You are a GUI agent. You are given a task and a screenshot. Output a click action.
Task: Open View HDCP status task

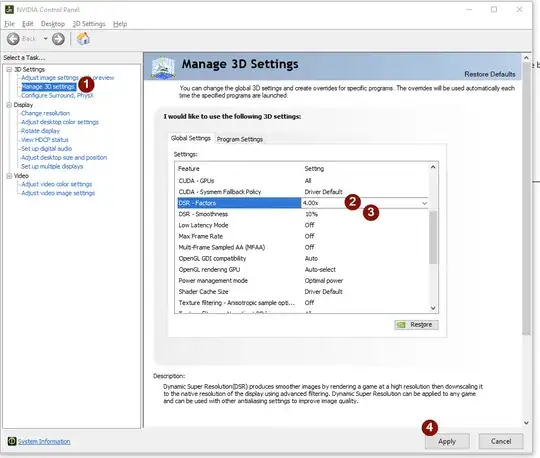click(x=45, y=140)
